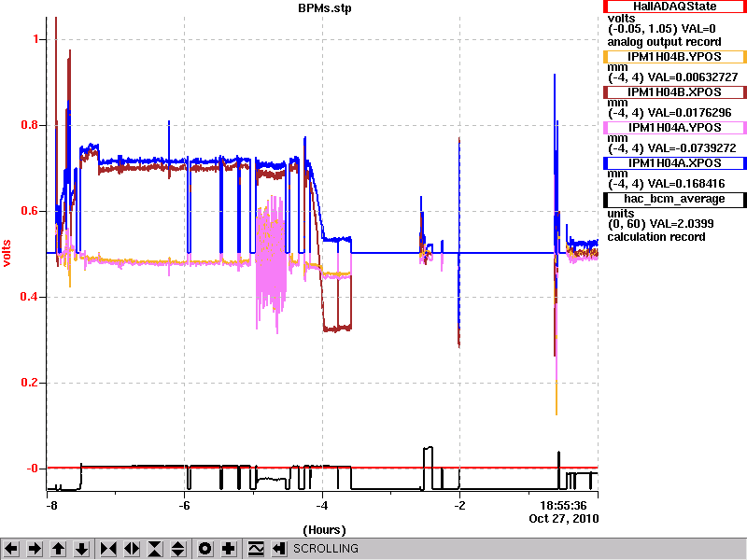Click the VAL=2.0399 value text

(680, 224)
